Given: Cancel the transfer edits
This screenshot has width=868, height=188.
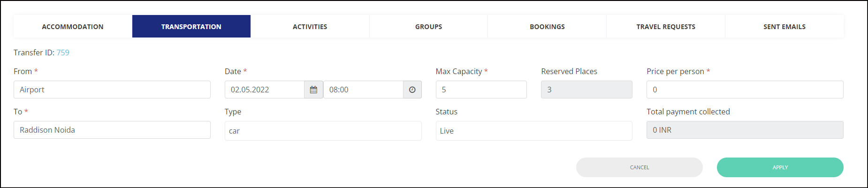Looking at the screenshot, I should coord(640,167).
